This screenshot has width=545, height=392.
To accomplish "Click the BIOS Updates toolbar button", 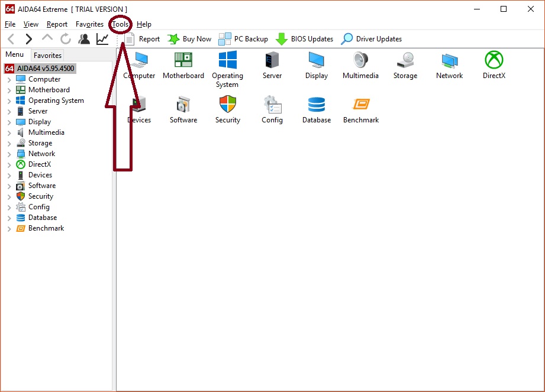I will point(304,39).
